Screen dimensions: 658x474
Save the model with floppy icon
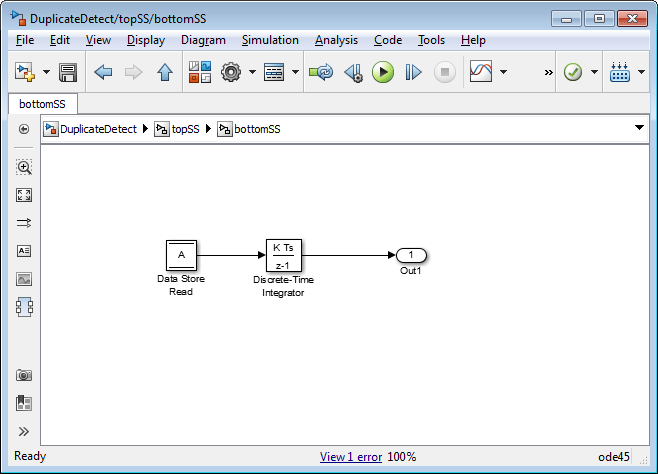(x=68, y=72)
